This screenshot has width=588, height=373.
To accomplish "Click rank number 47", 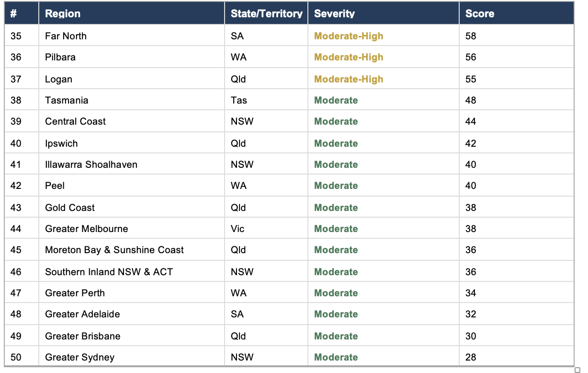I will coord(16,293).
